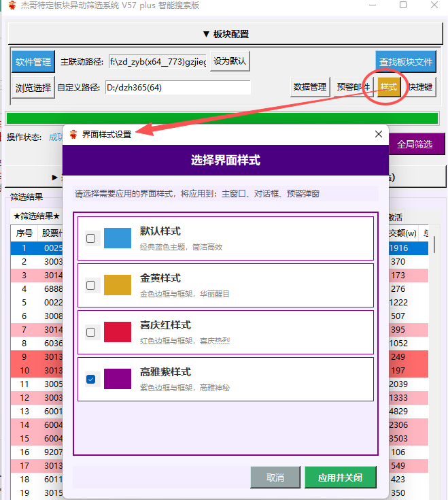Open 软件管理 in main window
The image size is (448, 500).
pos(33,61)
